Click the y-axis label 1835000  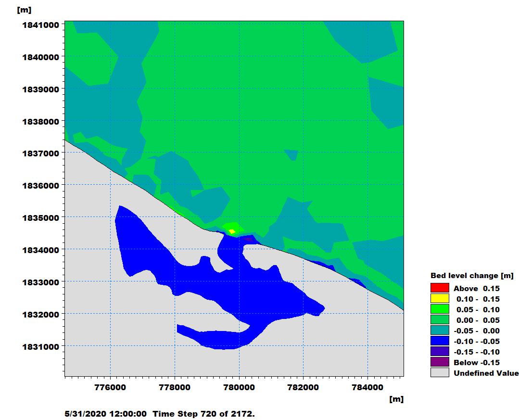(x=41, y=218)
